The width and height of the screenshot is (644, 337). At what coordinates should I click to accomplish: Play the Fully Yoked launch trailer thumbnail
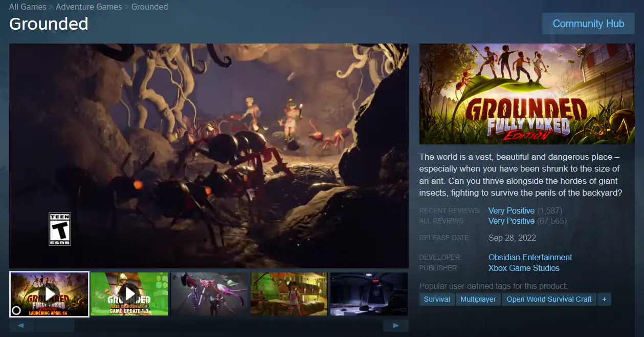pyautogui.click(x=49, y=294)
